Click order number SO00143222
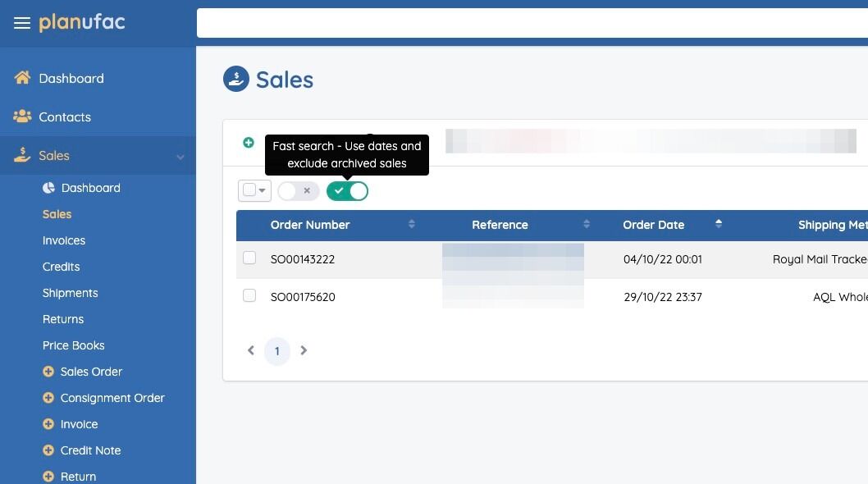This screenshot has height=484, width=868. (303, 259)
